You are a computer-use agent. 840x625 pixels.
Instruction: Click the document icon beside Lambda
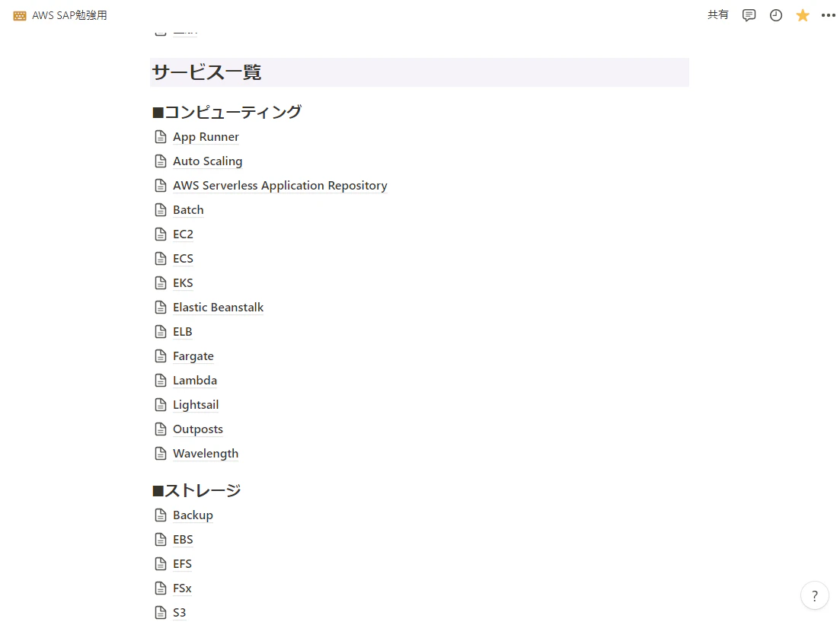click(x=161, y=381)
